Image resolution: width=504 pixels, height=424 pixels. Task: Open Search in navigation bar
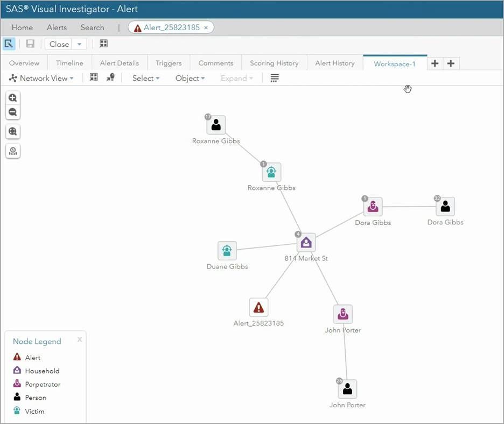(92, 27)
